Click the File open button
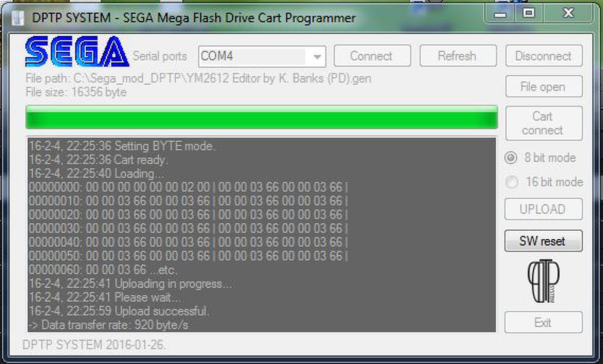The image size is (603, 364). tap(544, 87)
